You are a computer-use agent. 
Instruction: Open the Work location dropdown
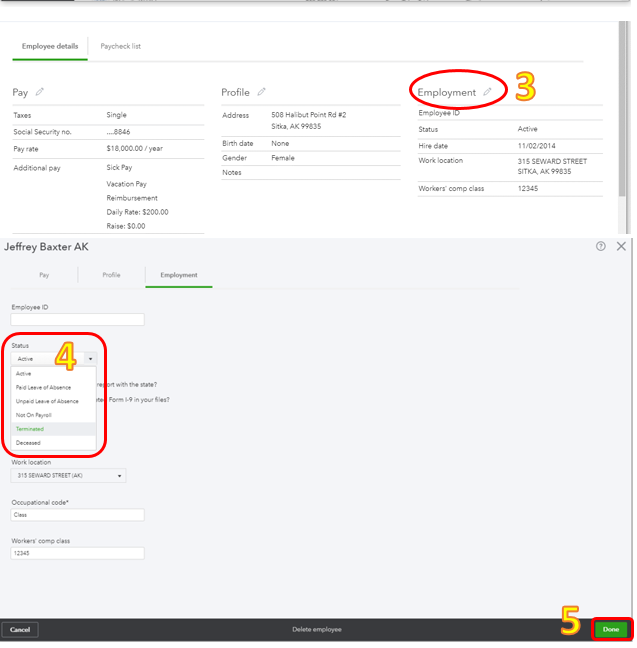click(69, 476)
